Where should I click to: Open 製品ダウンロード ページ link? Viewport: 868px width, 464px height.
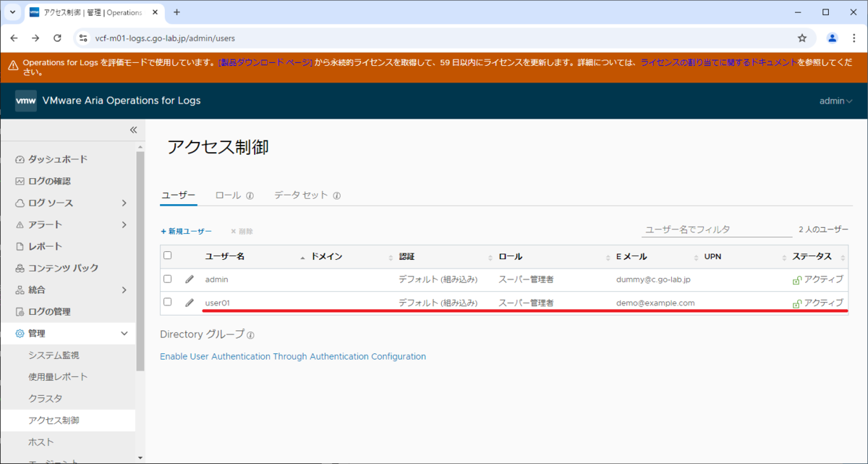pyautogui.click(x=265, y=63)
